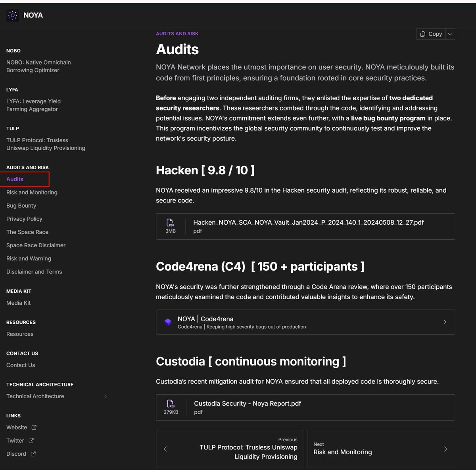Click external link icon beside Discord
Screen dimensions: 476x470
pos(33,454)
